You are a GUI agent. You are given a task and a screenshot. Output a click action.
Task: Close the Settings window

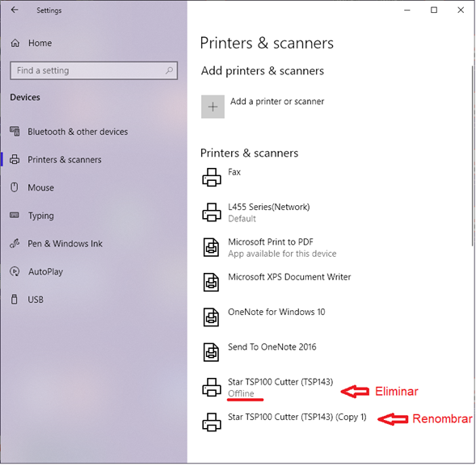coord(461,10)
